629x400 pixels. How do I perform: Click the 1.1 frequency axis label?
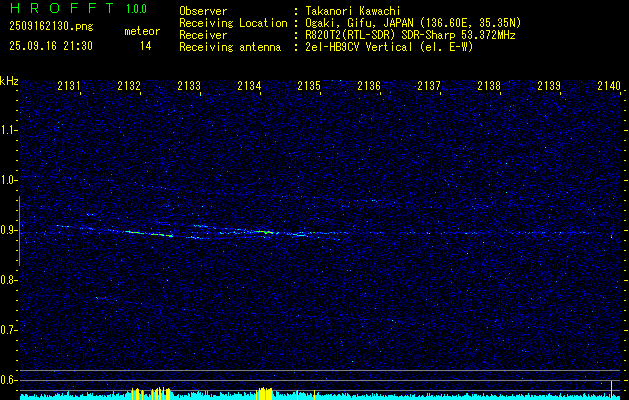(x=8, y=130)
